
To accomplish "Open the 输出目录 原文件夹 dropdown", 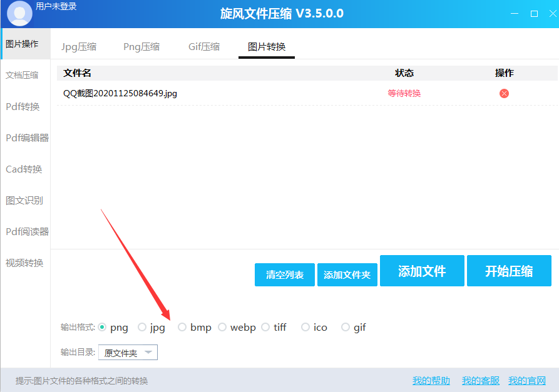I will [127, 352].
